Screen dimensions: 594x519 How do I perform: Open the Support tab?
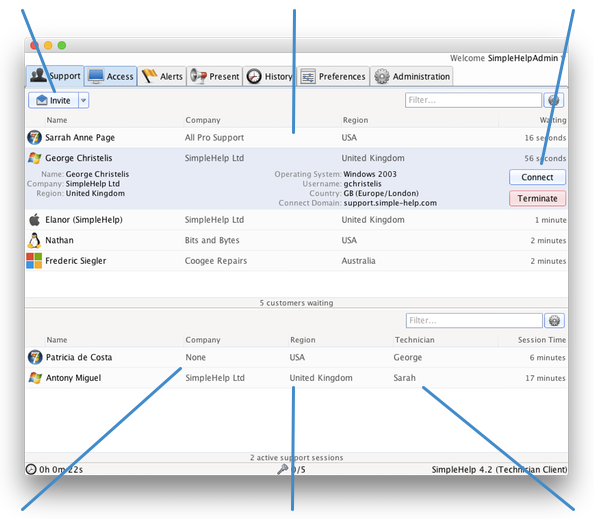pos(55,76)
